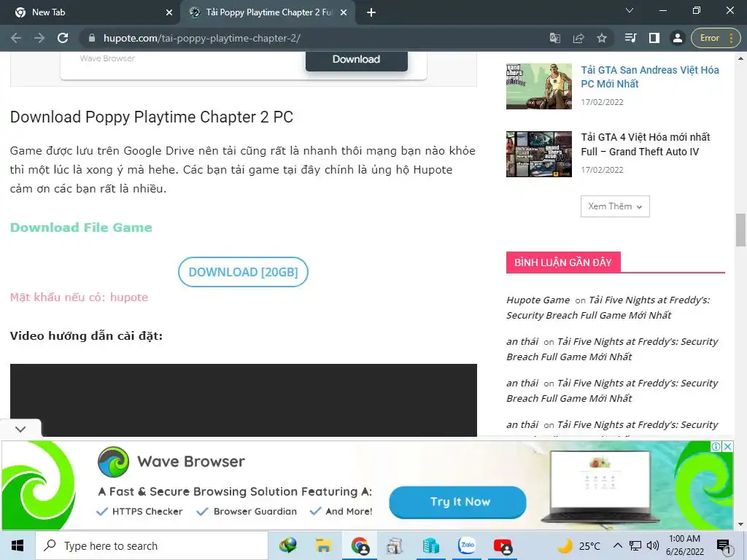
Task: Open Hupote Game's Five Nights at Freddy's comment link
Action: 608,308
